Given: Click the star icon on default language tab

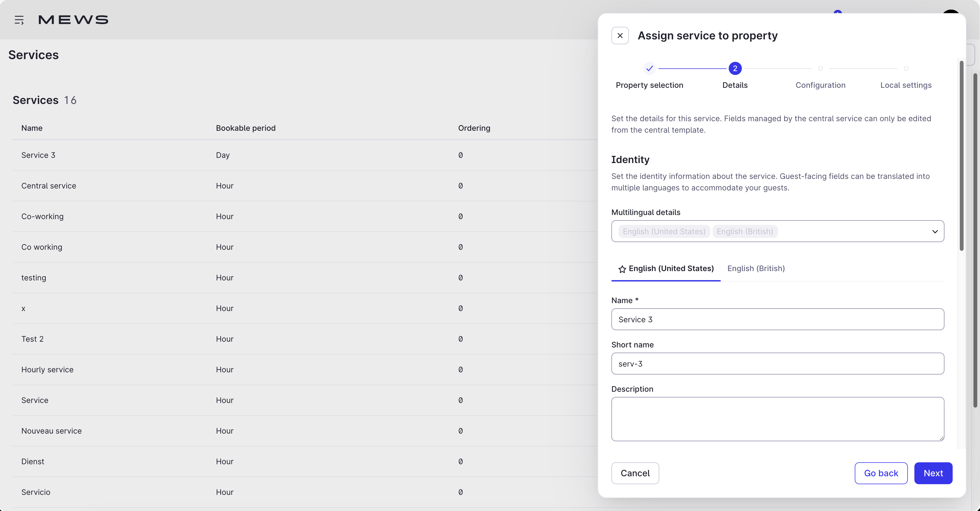Looking at the screenshot, I should coord(622,269).
